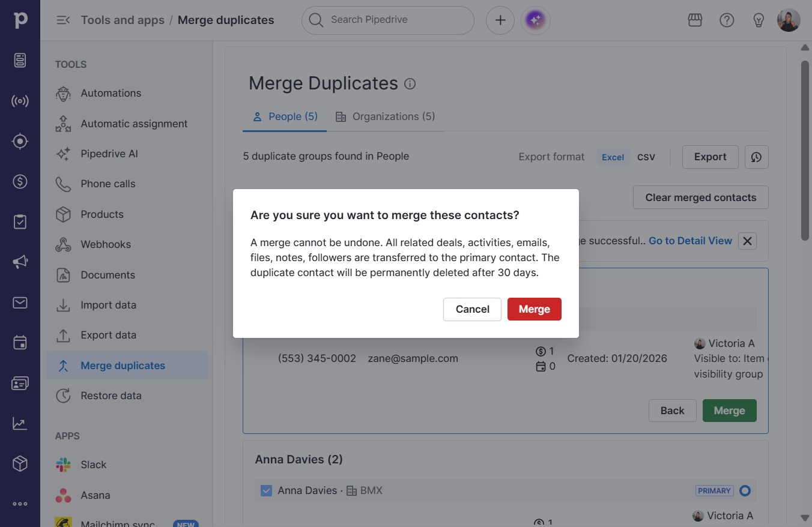This screenshot has height=527, width=812.
Task: Open the box icon in left rail
Action: click(x=20, y=464)
